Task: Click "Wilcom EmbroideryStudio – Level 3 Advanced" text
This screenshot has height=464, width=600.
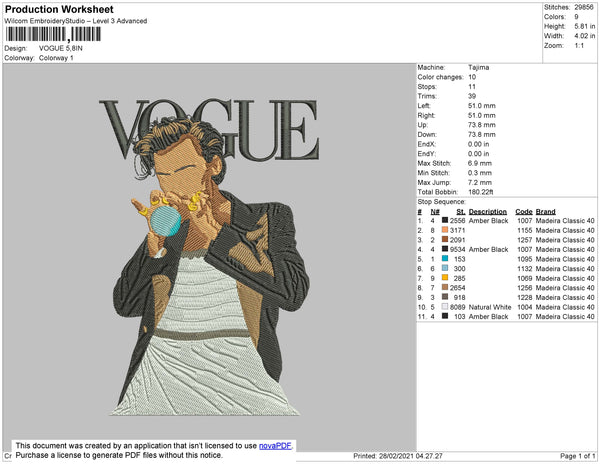Action: 76,21
